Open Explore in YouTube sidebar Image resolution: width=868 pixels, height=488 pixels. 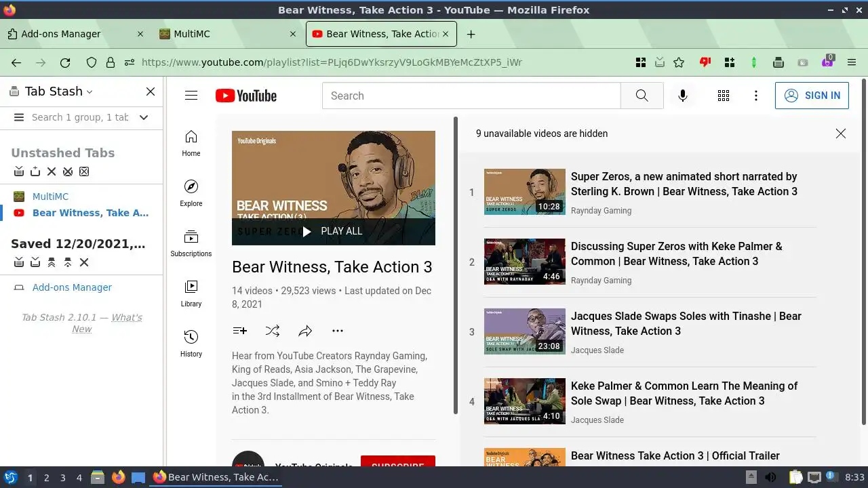[x=191, y=193]
